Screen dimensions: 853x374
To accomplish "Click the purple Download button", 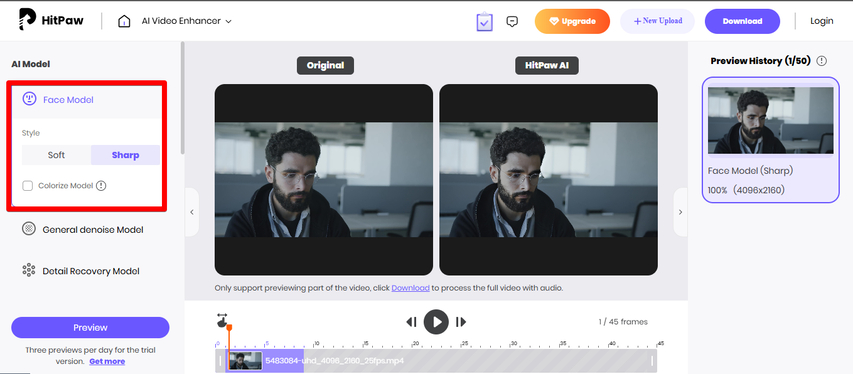I will point(742,21).
